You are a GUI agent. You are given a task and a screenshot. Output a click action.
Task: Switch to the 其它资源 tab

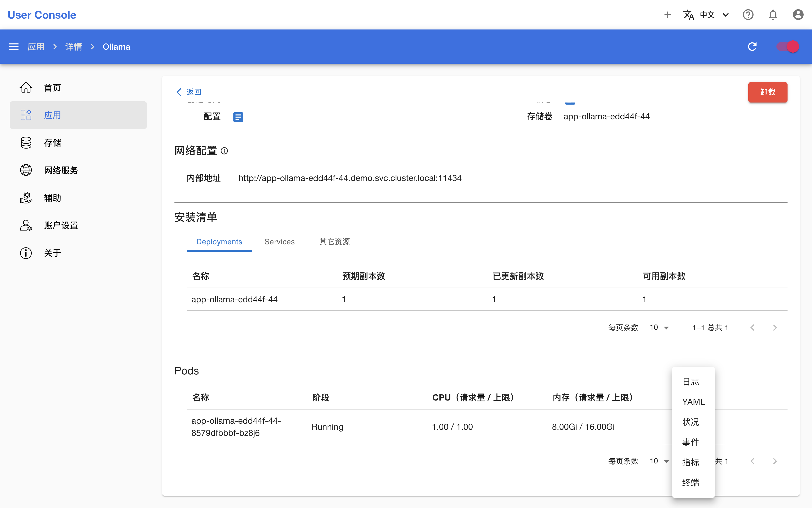pos(335,242)
